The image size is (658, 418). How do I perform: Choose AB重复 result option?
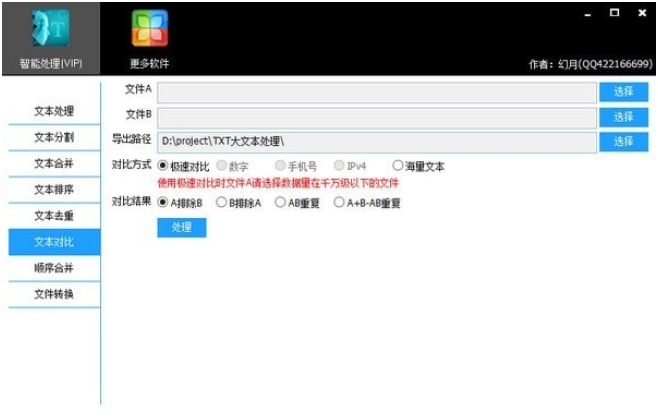tap(280, 202)
